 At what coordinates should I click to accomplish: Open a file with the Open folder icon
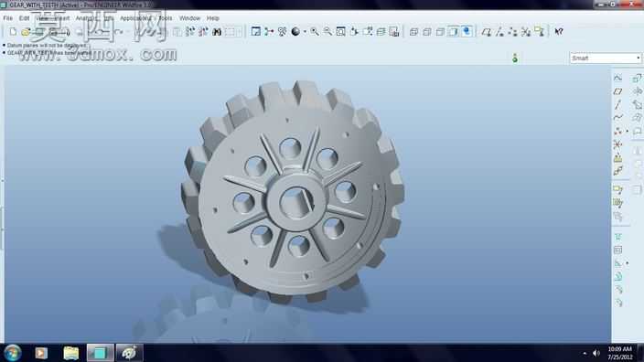[x=26, y=32]
